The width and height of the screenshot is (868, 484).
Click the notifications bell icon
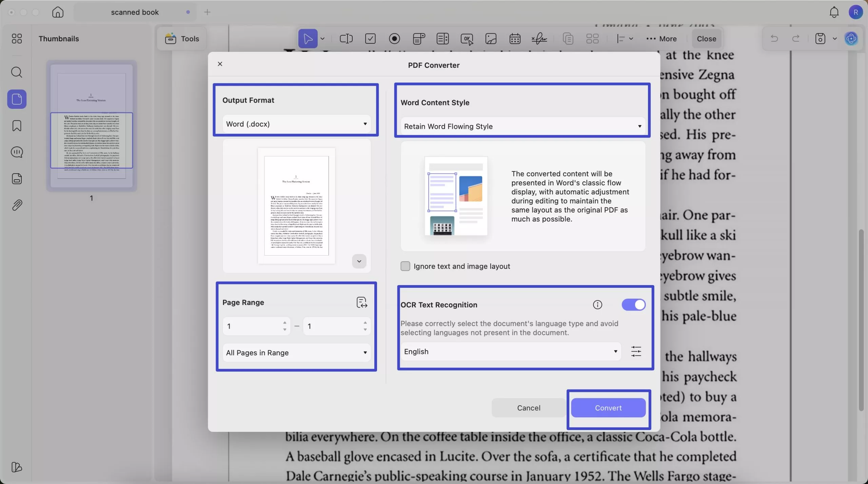834,12
